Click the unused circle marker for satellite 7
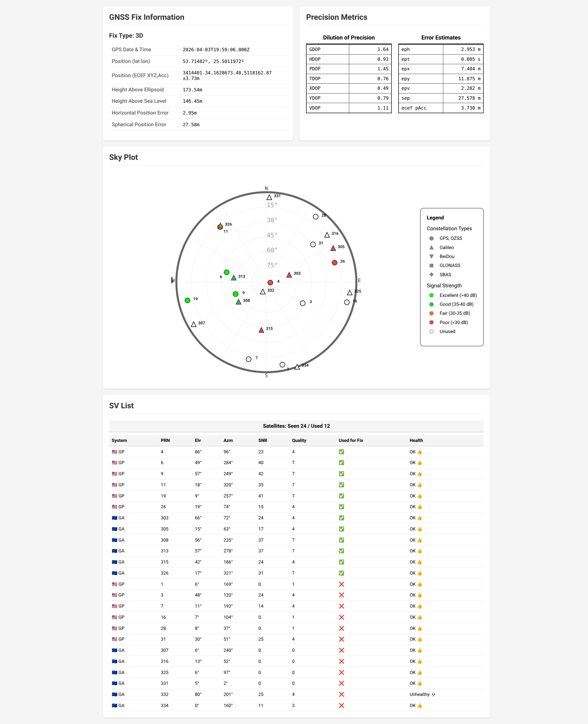This screenshot has height=724, width=588. point(249,359)
